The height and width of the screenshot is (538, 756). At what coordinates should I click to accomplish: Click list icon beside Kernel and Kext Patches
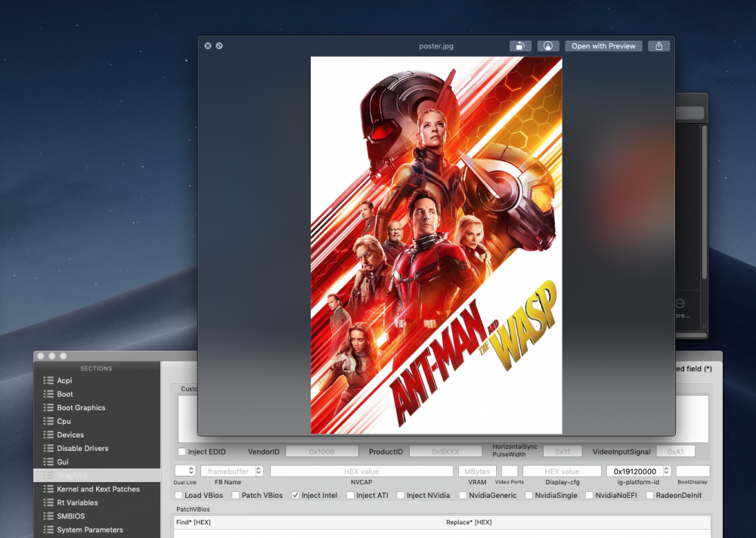(x=48, y=489)
